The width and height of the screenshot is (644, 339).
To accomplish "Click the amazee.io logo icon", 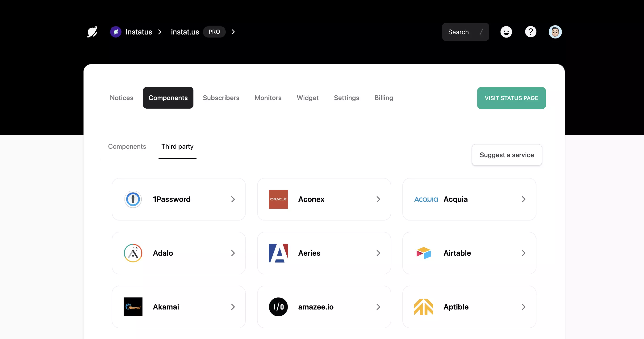I will pos(278,307).
